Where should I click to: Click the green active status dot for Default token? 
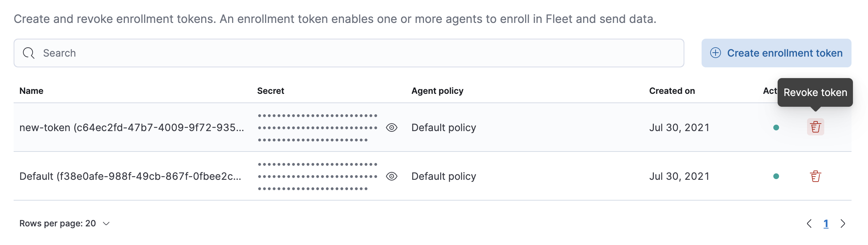tap(777, 176)
